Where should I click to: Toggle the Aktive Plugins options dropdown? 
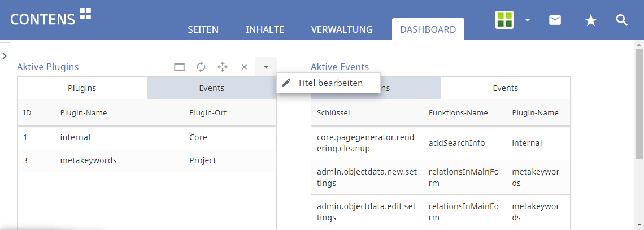tap(266, 67)
